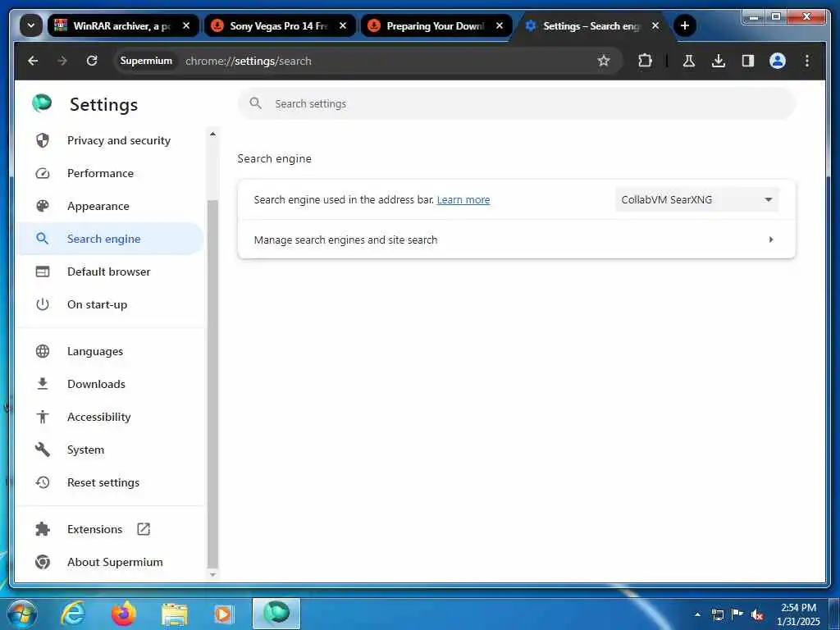Open Accessibility settings
Viewport: 840px width, 630px height.
tap(111, 417)
